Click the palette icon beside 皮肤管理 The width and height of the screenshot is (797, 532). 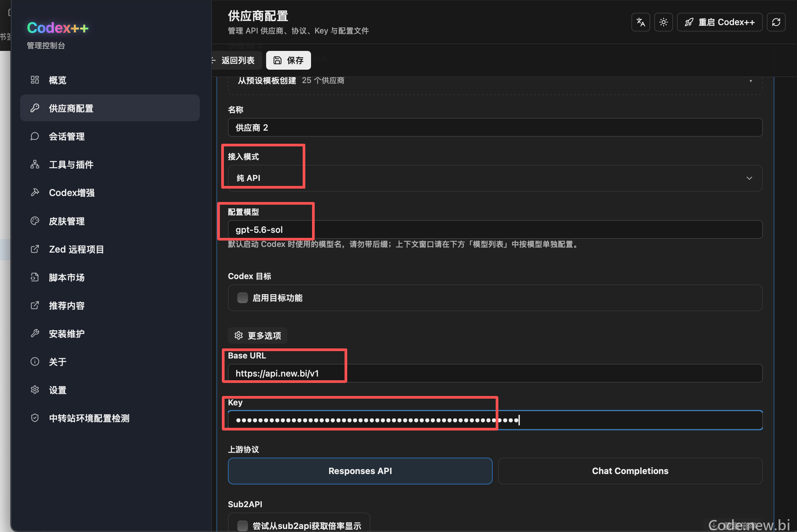point(35,221)
